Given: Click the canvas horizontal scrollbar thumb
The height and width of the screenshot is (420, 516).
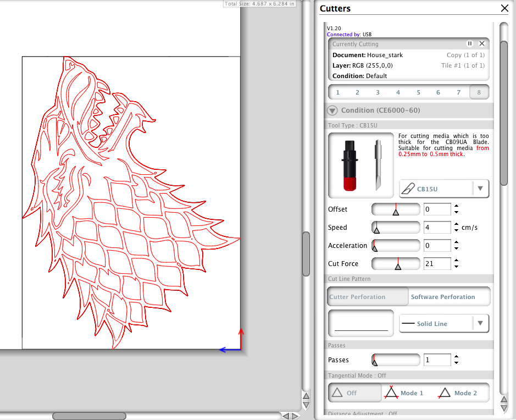Looking at the screenshot, I should pyautogui.click(x=89, y=416).
